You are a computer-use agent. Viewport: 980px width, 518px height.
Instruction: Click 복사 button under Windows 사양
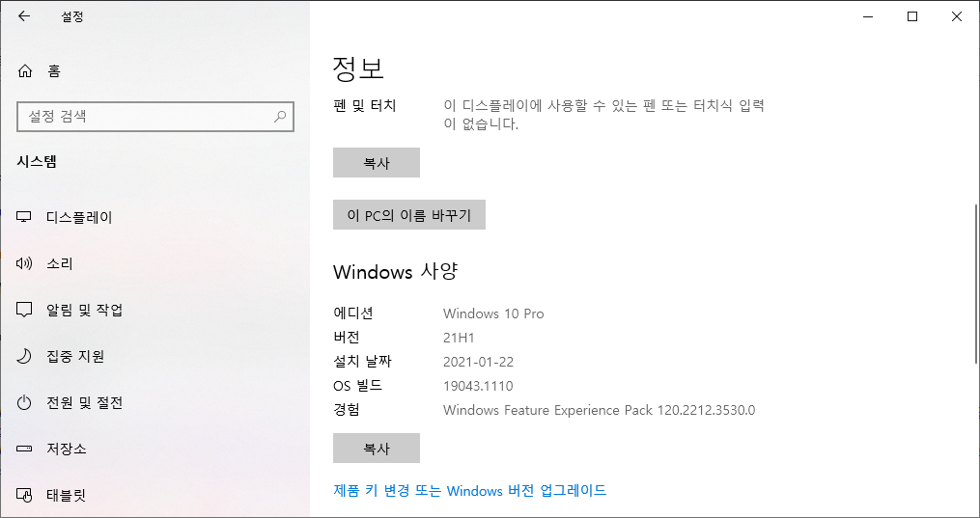pos(377,449)
